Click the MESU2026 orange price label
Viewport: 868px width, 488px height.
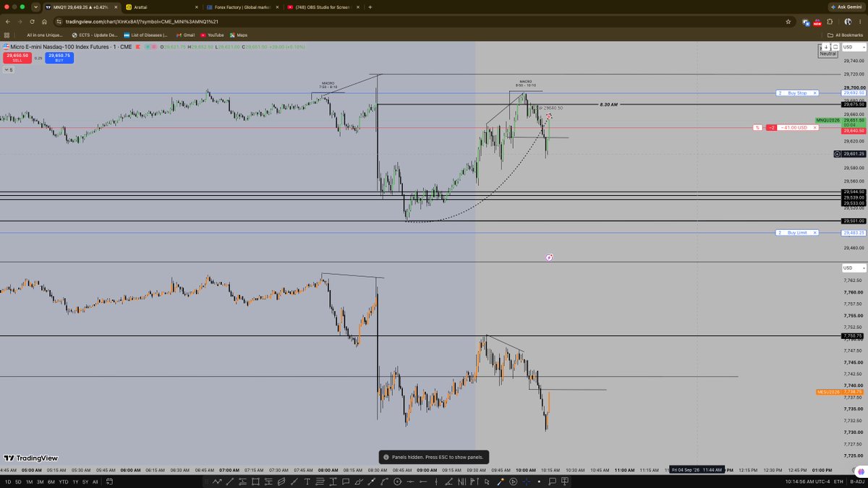tap(828, 392)
